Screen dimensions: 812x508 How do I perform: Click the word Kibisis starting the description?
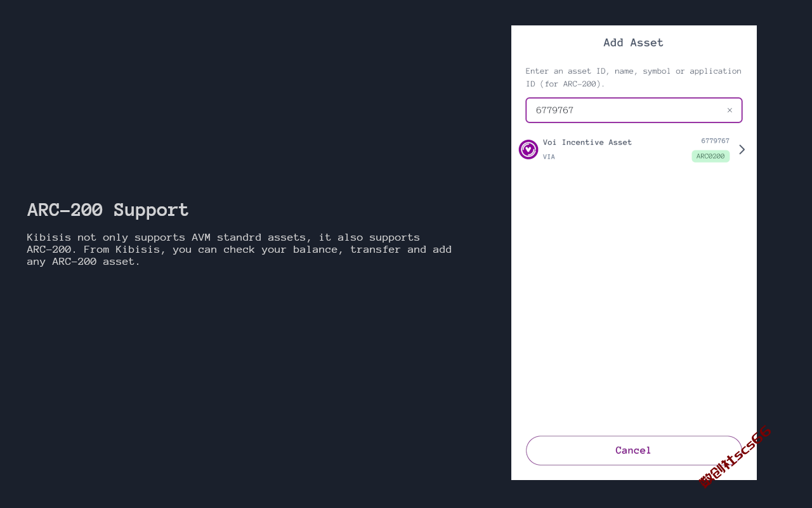pyautogui.click(x=49, y=237)
